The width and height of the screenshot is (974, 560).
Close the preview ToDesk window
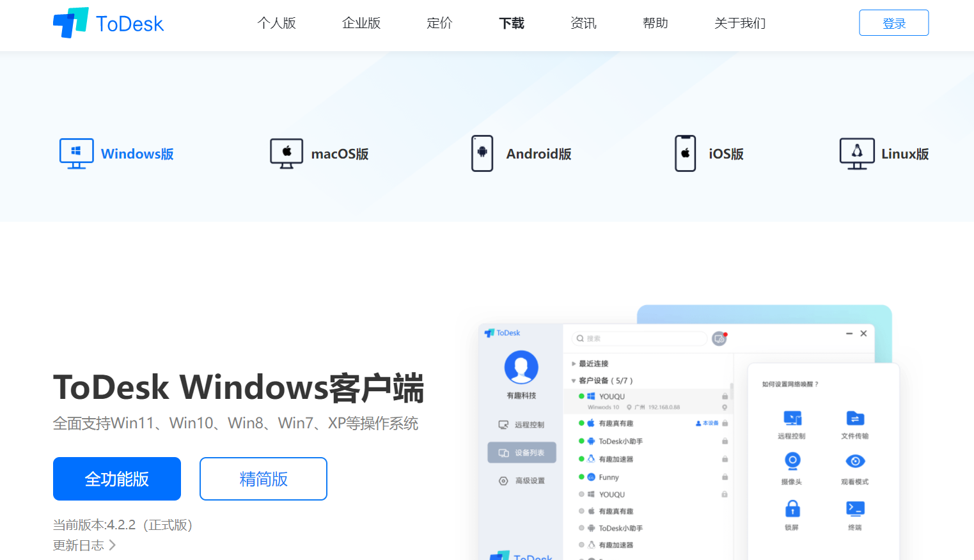(863, 333)
